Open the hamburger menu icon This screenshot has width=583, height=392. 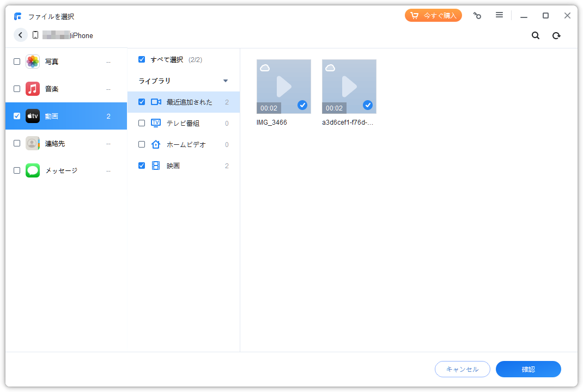click(x=499, y=15)
